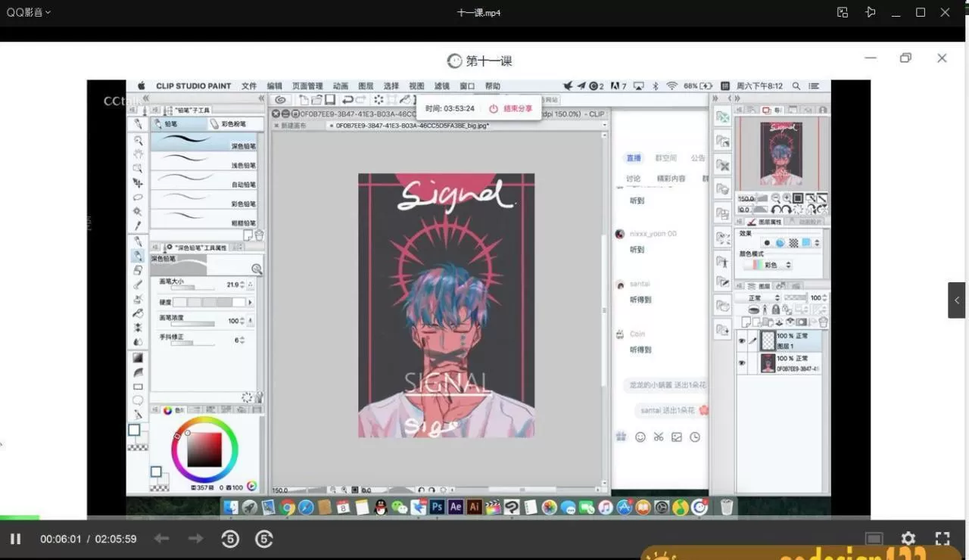Choose the gradient tool
This screenshot has width=969, height=560.
tap(138, 358)
